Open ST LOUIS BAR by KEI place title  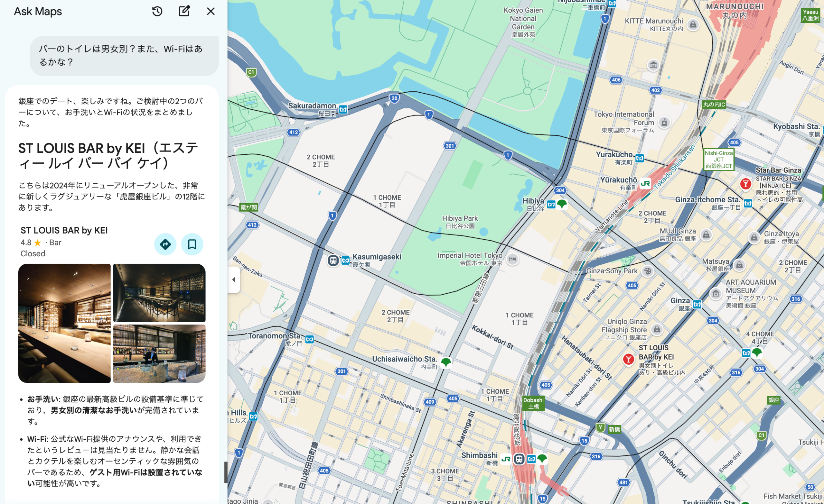click(64, 230)
